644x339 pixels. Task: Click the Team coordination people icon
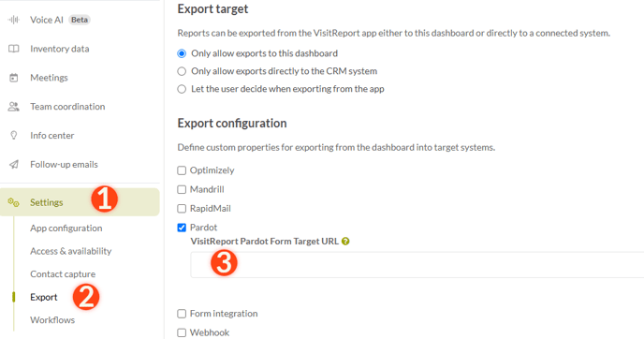pos(13,107)
